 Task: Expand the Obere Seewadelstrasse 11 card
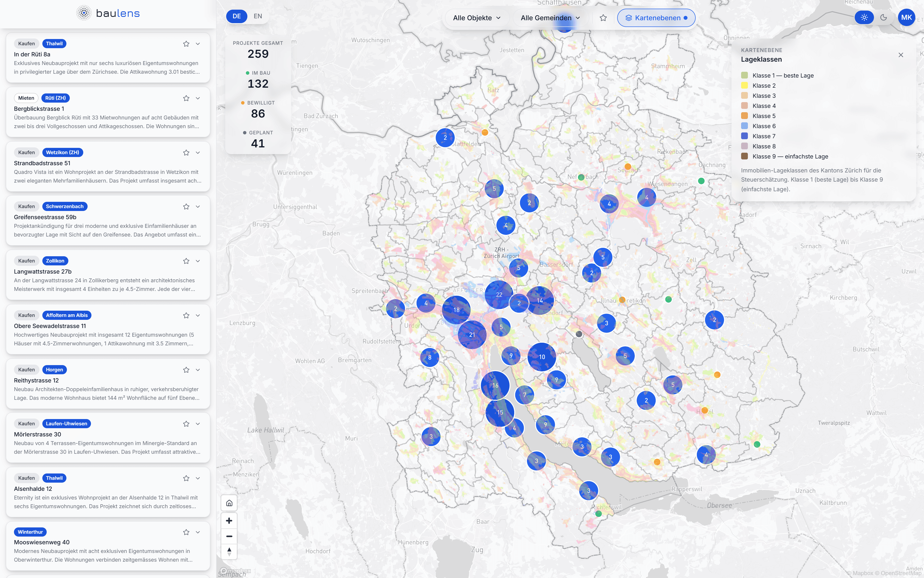click(198, 315)
